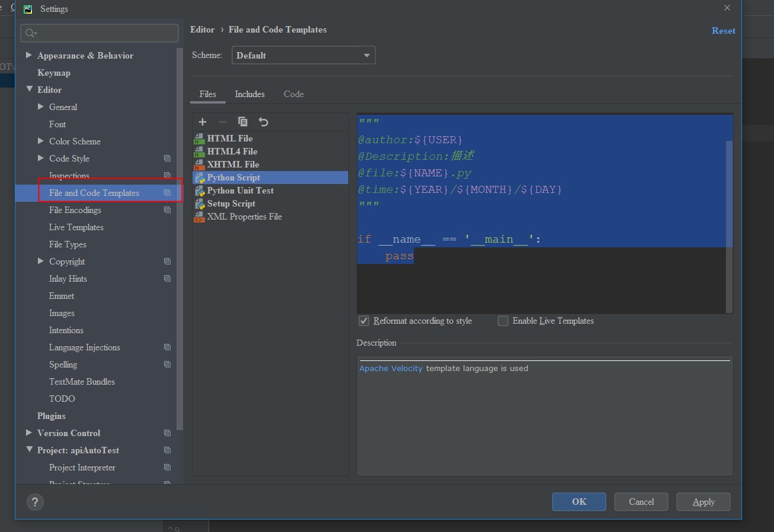Screen dimensions: 774x532
Task: Open Intentions settings page
Action: 66,330
